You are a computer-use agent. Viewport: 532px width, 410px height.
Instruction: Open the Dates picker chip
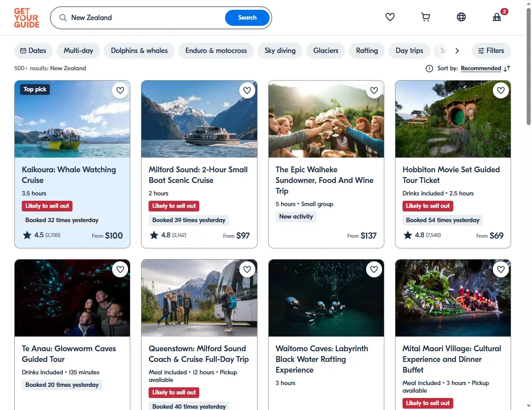(33, 51)
